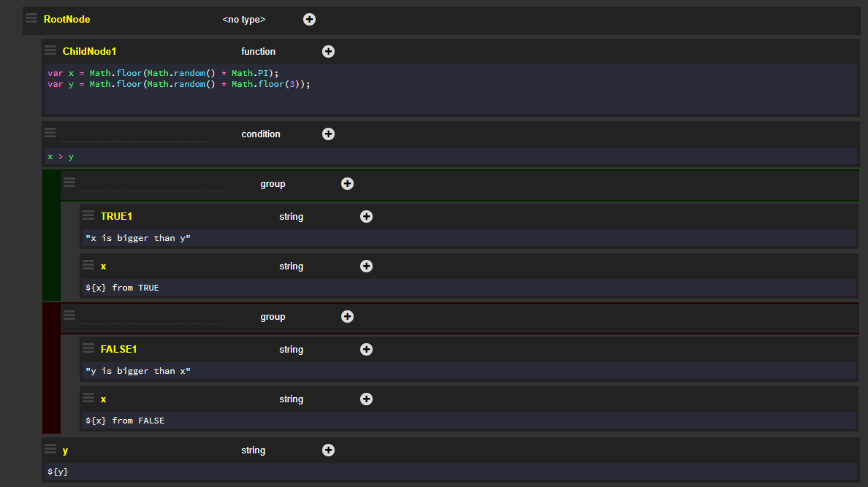Screen dimensions: 868x487
Task: Click plus icon of x from FALSE node
Action: click(366, 399)
